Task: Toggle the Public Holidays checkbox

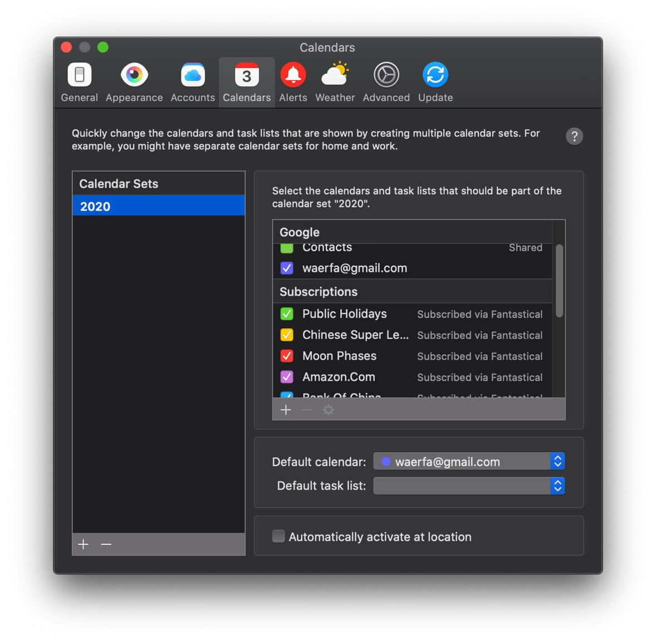Action: [287, 314]
